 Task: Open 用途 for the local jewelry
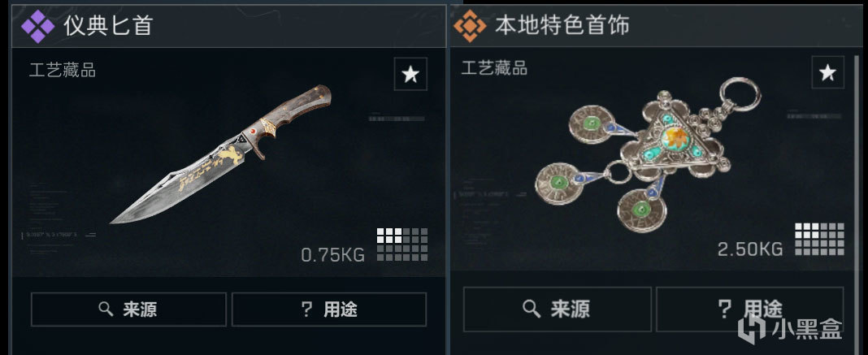coord(749,310)
